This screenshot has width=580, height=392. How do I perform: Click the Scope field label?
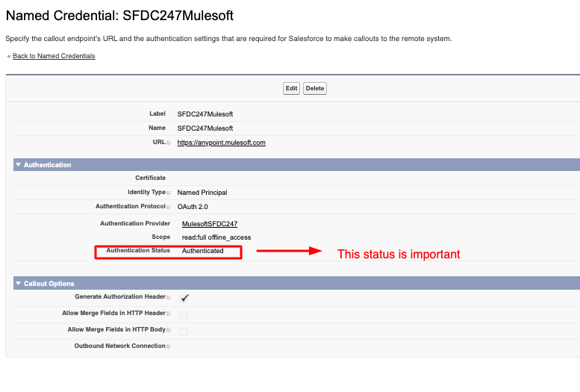point(160,237)
